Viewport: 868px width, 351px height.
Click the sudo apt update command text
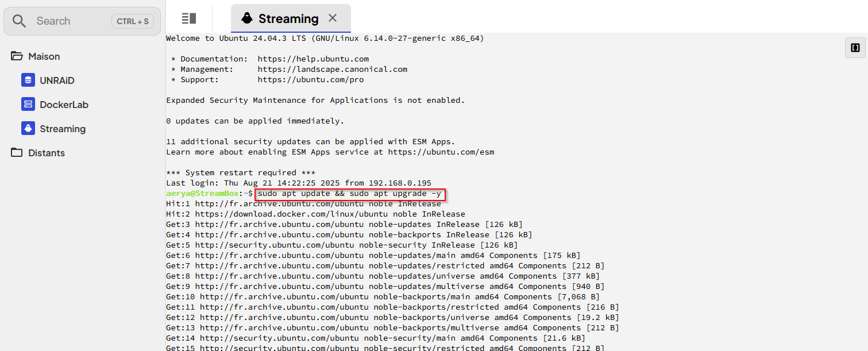(350, 193)
